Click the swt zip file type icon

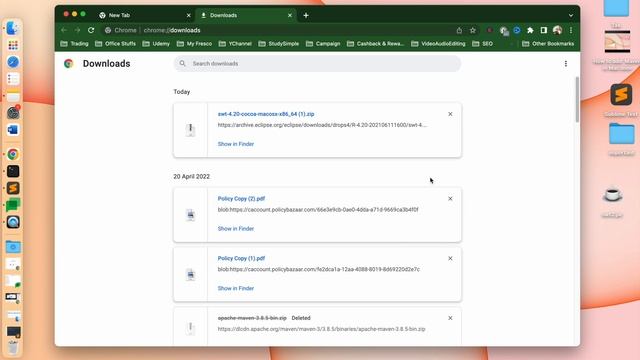190,130
